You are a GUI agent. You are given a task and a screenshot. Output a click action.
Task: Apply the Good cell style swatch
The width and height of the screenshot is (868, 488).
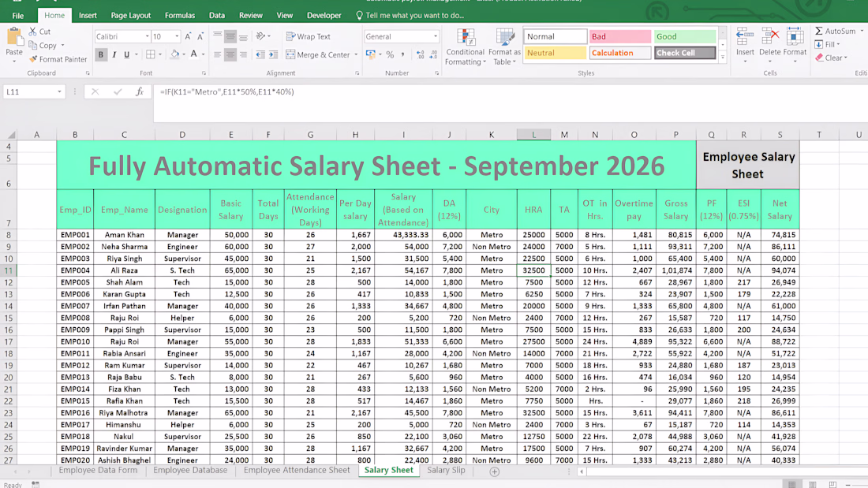pyautogui.click(x=685, y=36)
